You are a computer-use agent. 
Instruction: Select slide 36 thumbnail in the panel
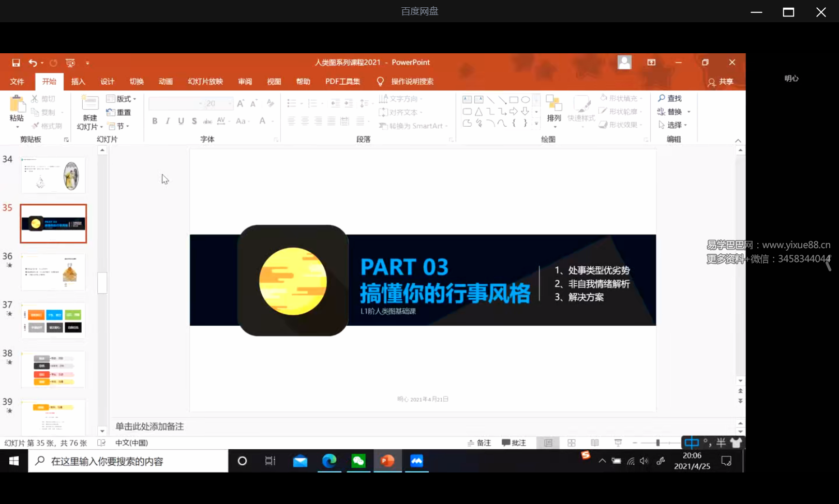coord(53,271)
